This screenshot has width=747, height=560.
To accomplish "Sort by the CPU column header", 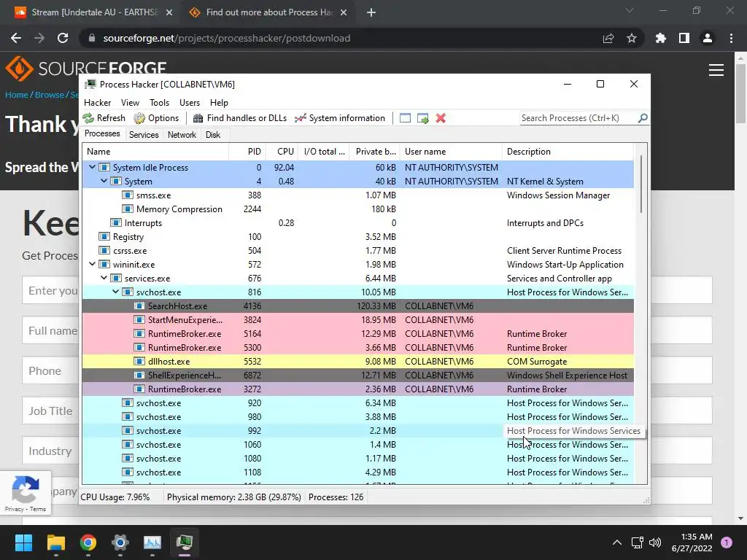I will click(282, 152).
